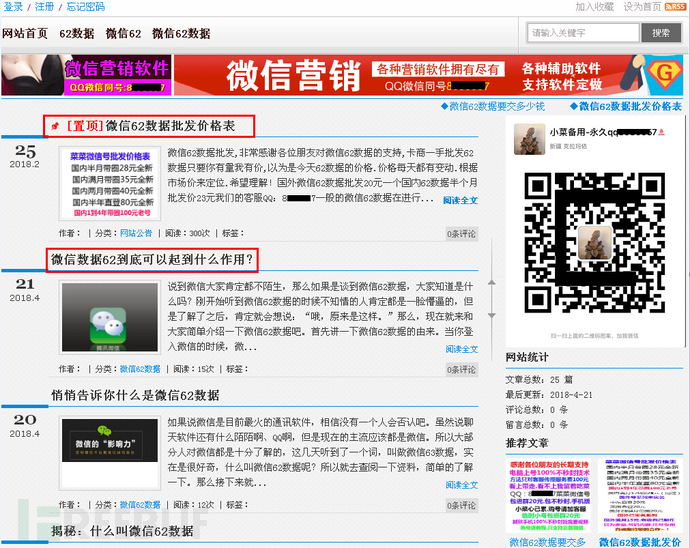The image size is (690, 548).
Task: Open recommended link 微信62数据批发价 at bottom
Action: pos(640,542)
